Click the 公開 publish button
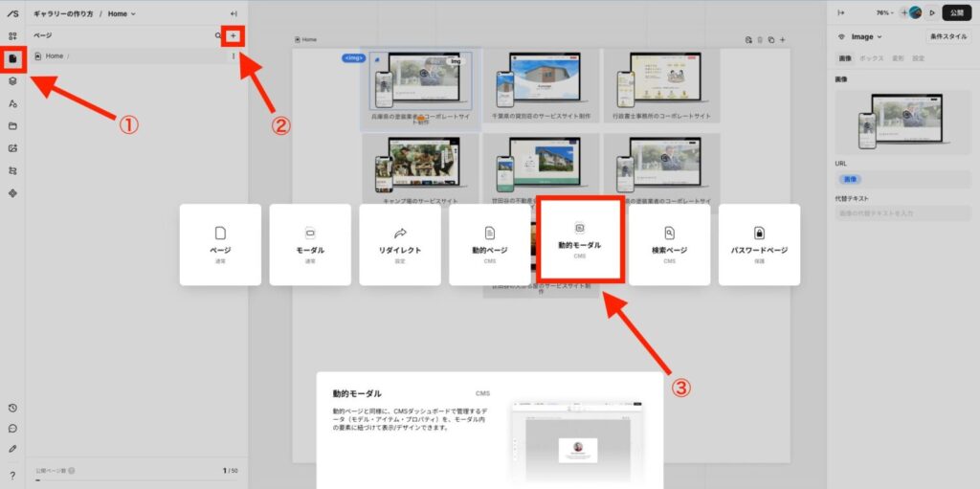The height and width of the screenshot is (489, 980). 957,12
